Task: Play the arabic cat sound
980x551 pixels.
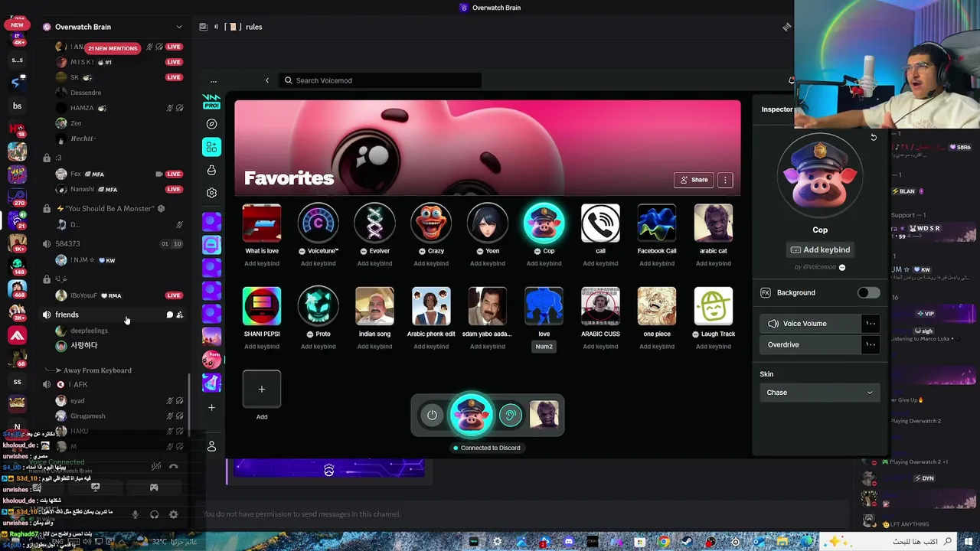Action: [714, 223]
